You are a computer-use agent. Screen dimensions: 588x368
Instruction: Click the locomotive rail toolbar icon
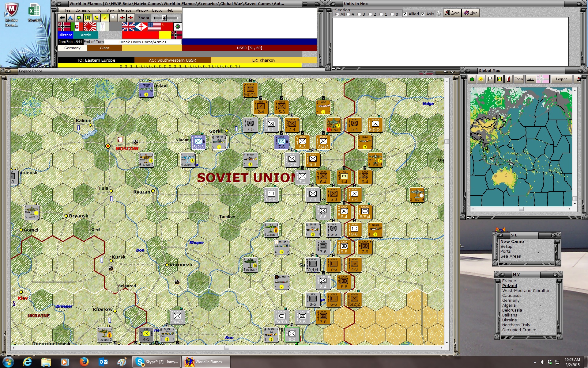coord(62,18)
